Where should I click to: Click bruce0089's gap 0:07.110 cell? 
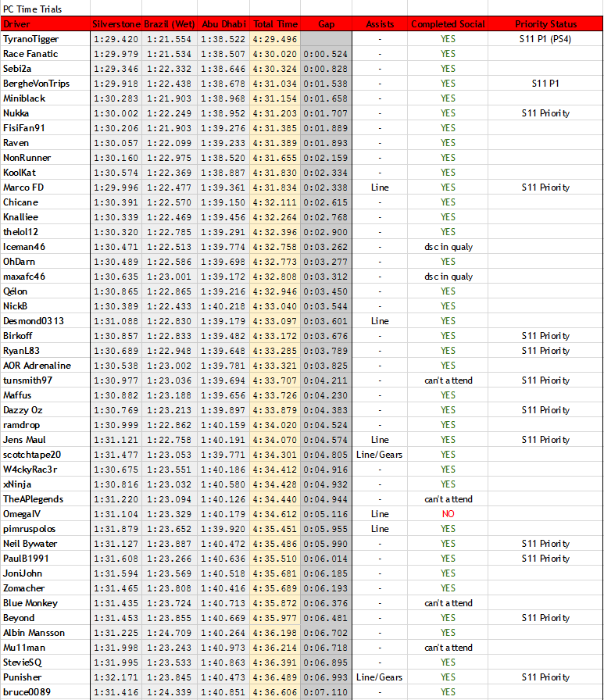(326, 692)
